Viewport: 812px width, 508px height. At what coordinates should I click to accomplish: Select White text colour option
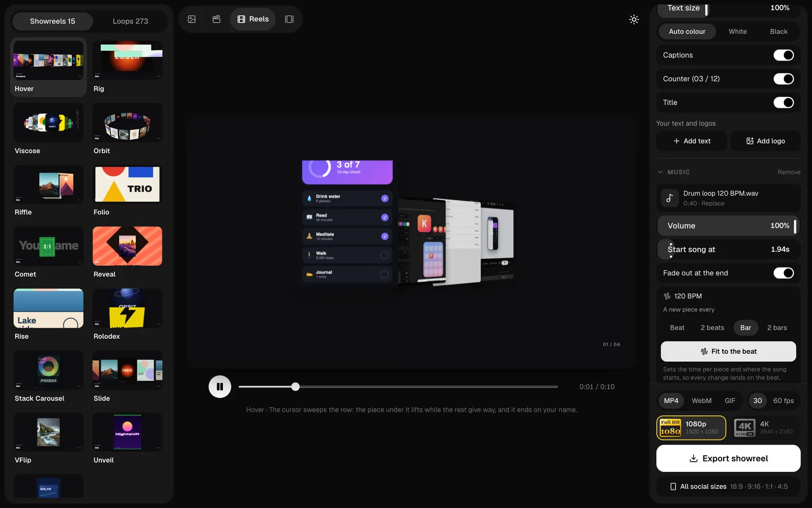pyautogui.click(x=737, y=31)
